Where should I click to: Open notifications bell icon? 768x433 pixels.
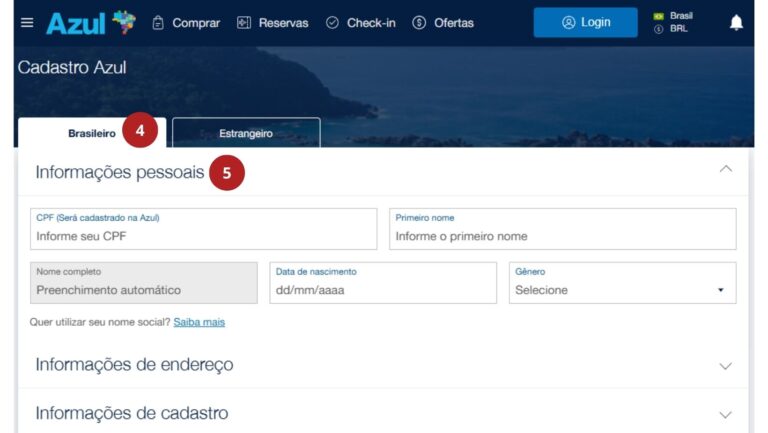click(736, 23)
